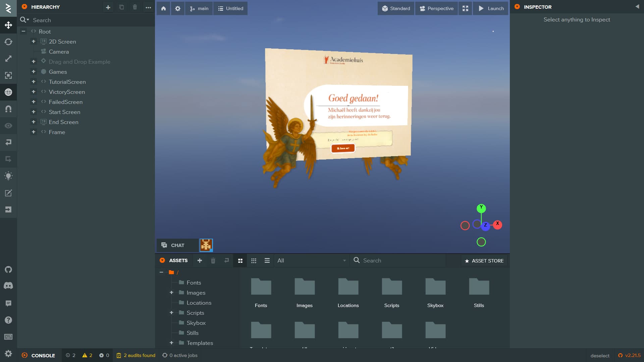Open the Standard render mode dropdown
Viewport: 644px width, 362px height.
point(396,8)
